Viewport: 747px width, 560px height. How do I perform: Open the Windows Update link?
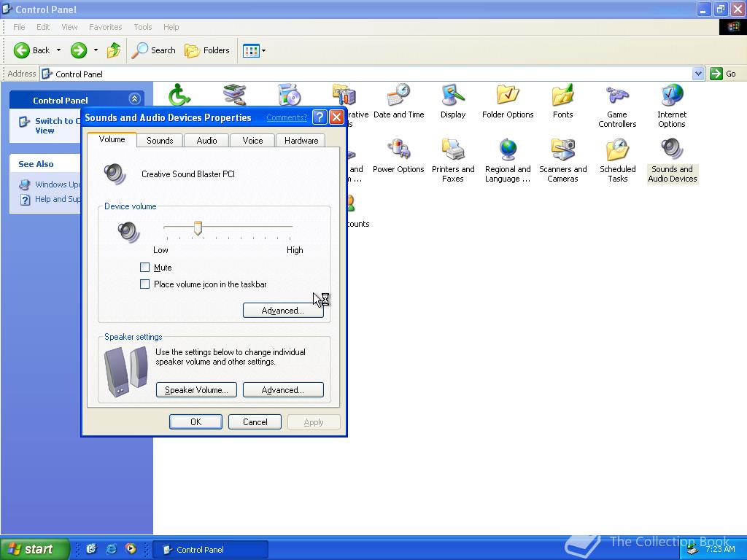tap(57, 184)
